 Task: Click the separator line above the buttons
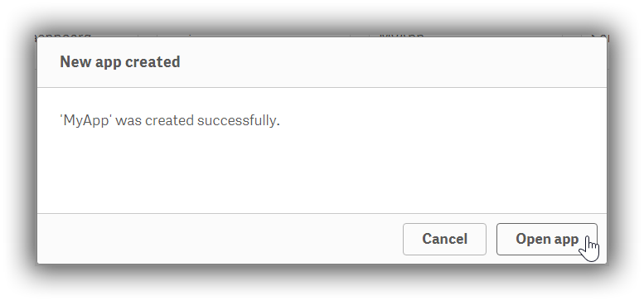click(322, 214)
